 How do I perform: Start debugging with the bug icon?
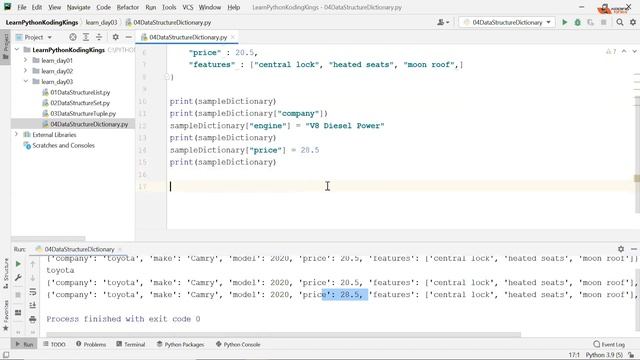pos(578,22)
